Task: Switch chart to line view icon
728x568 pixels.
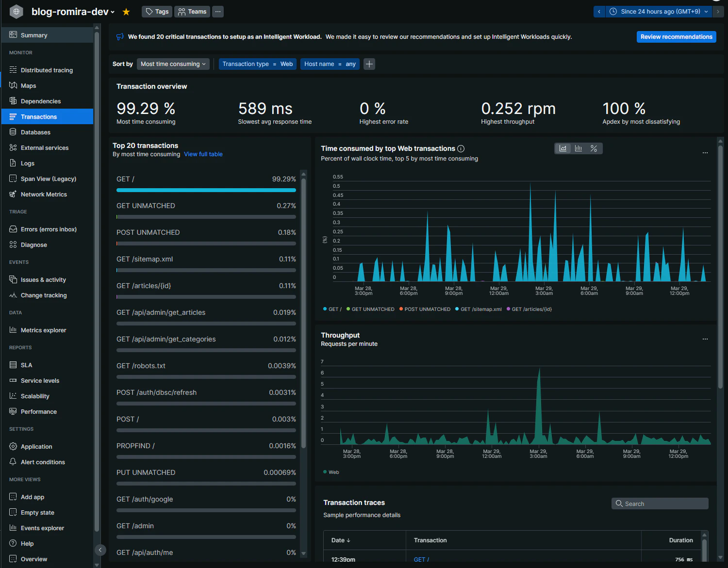Action: pos(563,148)
